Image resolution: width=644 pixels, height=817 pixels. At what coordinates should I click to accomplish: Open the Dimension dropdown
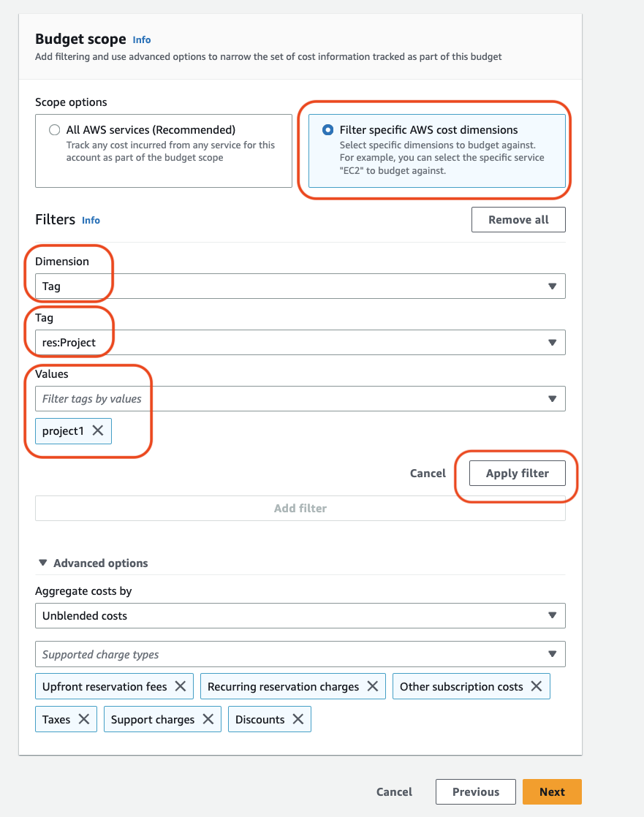coord(300,286)
